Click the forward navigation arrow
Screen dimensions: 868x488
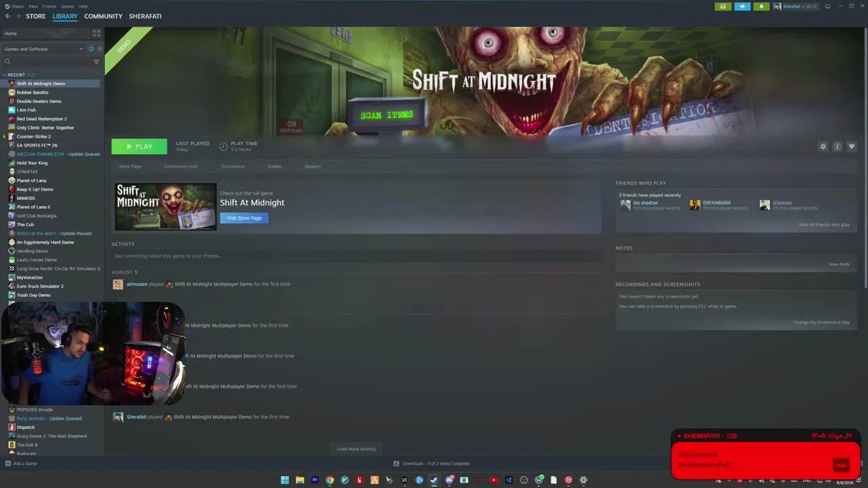click(x=18, y=16)
